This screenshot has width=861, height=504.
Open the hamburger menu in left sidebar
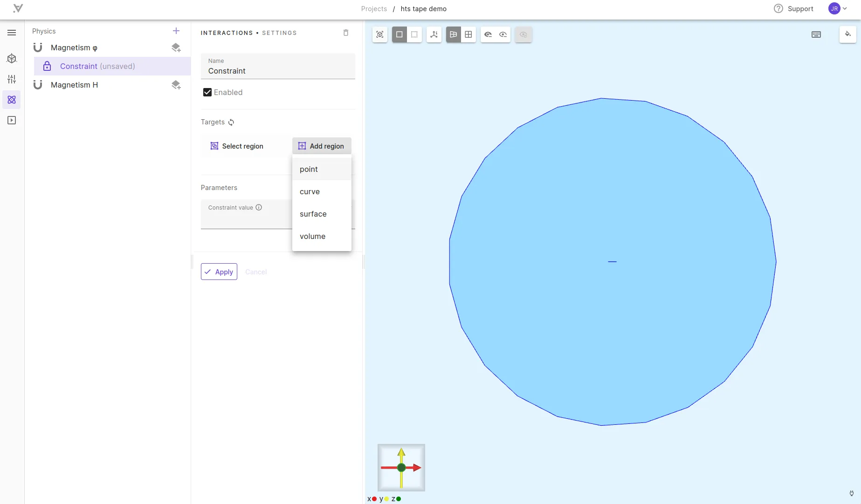(x=12, y=33)
